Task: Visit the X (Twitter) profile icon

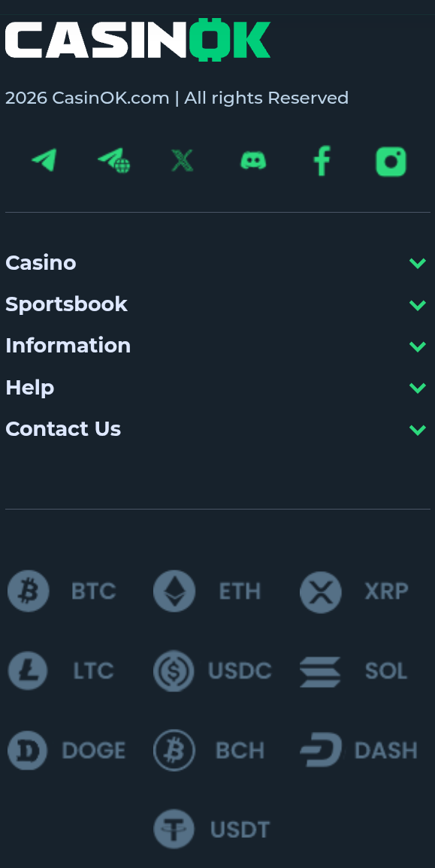Action: coord(182,161)
